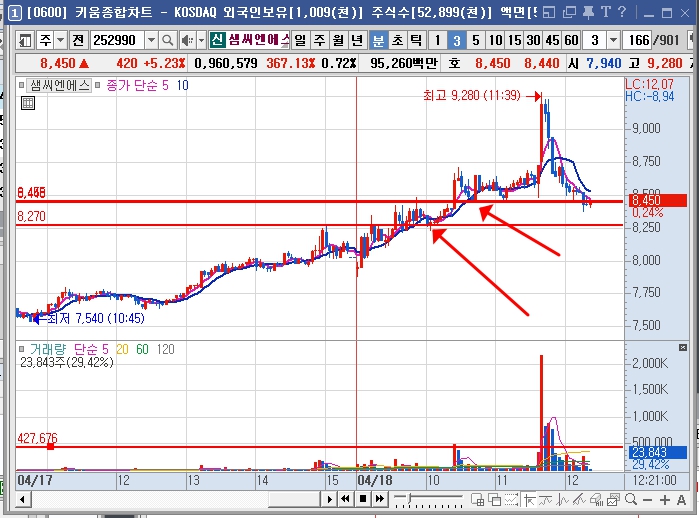This screenshot has width=699, height=518.
Task: Click the 종가 단순 5 10 indicator label
Action: [147, 85]
